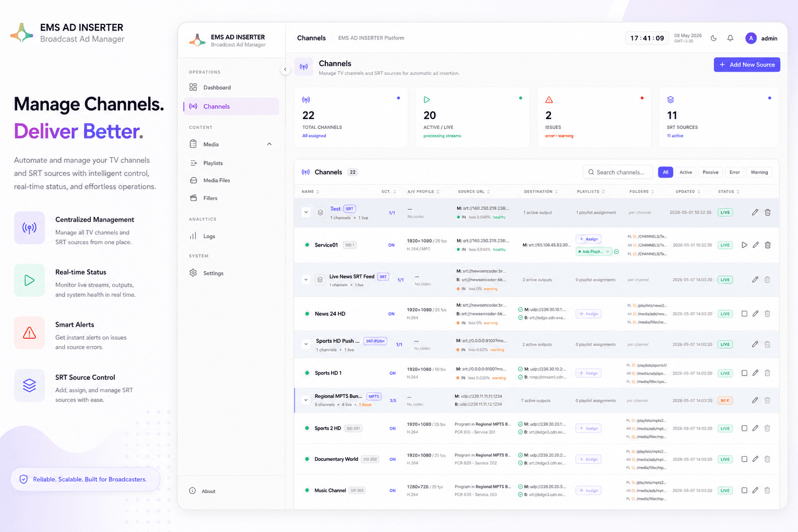Open the About info item

(x=203, y=491)
